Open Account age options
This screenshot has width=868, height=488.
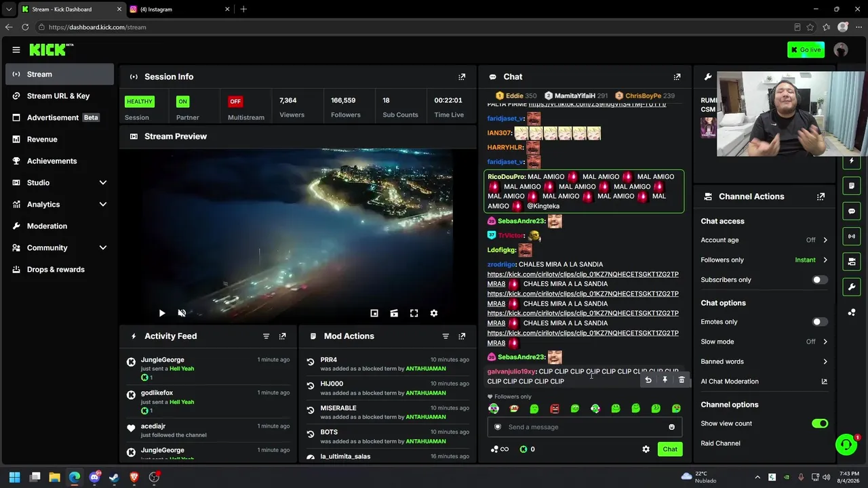click(764, 240)
